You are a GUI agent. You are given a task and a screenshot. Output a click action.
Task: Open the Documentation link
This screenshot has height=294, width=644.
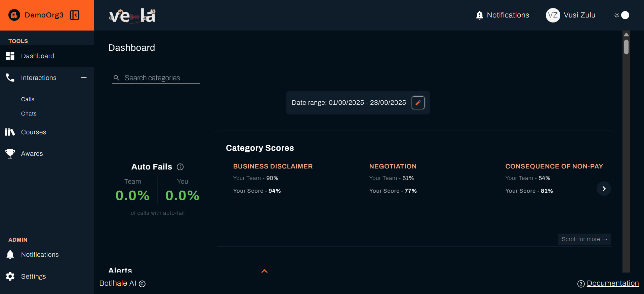tap(612, 283)
